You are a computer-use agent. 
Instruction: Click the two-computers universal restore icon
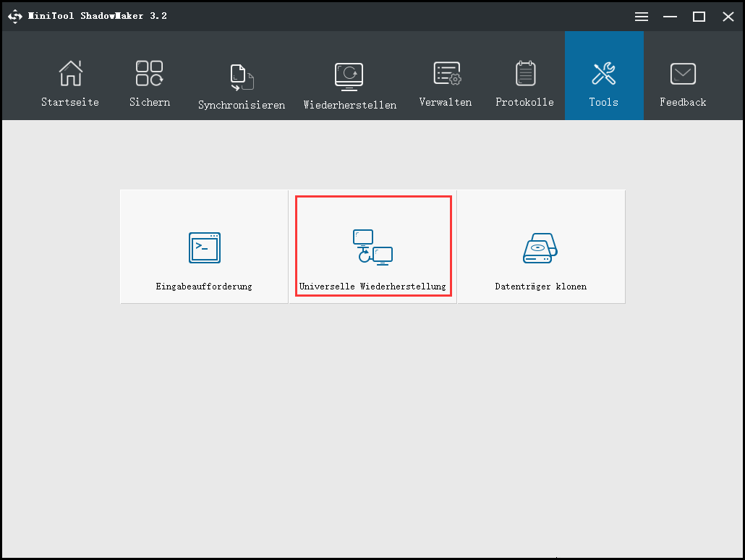372,247
